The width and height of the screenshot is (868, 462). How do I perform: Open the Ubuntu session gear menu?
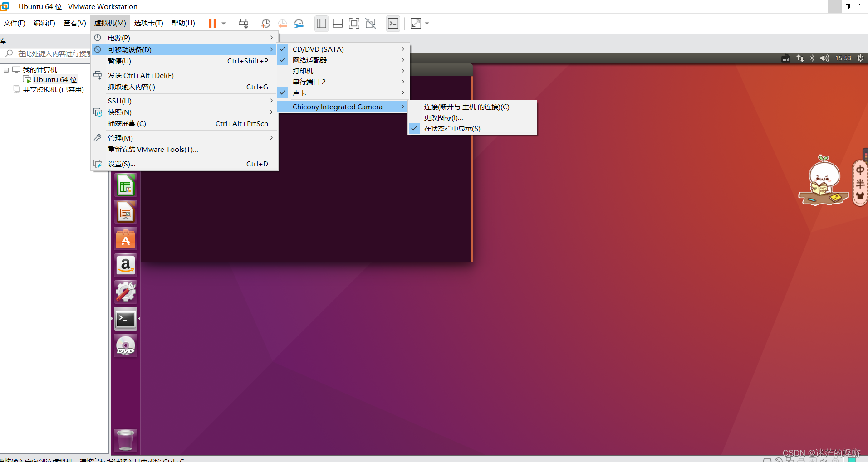click(860, 58)
